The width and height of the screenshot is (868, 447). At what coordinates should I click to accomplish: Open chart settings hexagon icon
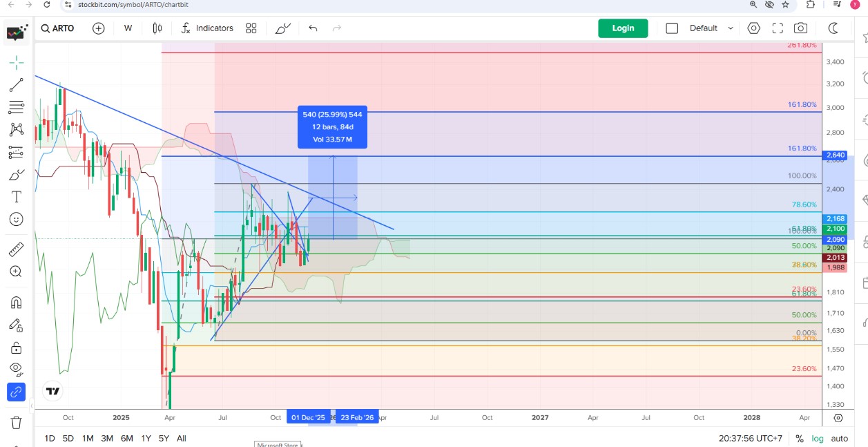click(x=754, y=28)
